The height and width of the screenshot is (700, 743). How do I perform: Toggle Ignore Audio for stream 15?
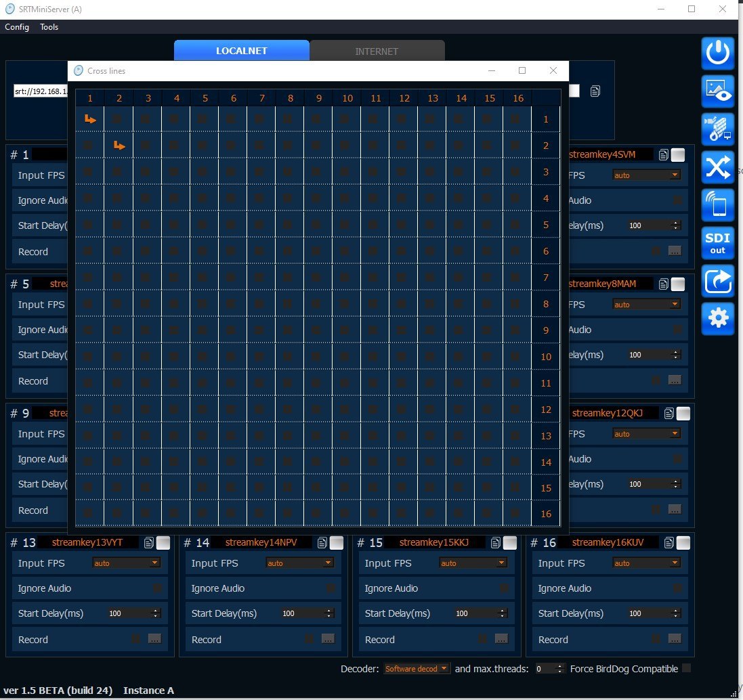[x=504, y=588]
